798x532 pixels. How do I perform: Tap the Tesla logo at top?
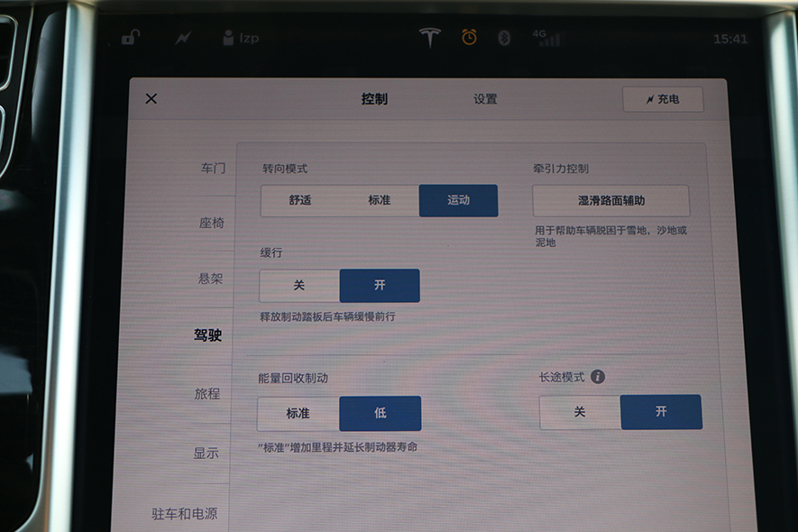tap(430, 38)
